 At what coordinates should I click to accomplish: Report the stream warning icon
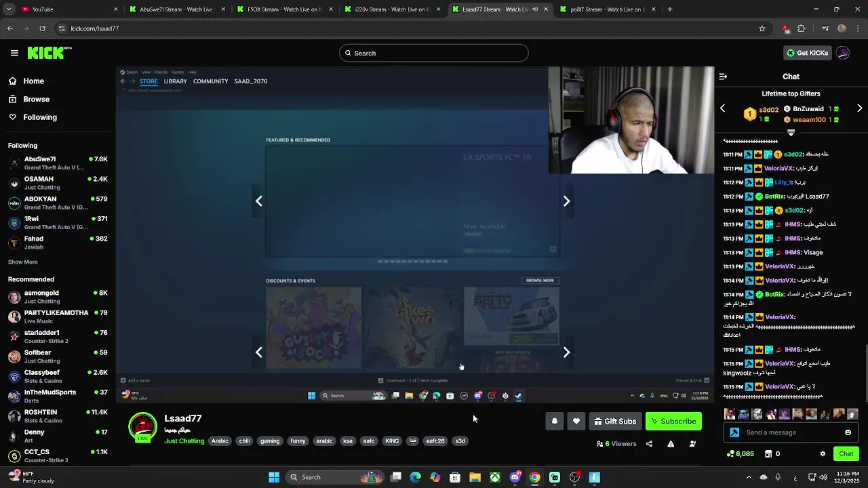click(671, 444)
